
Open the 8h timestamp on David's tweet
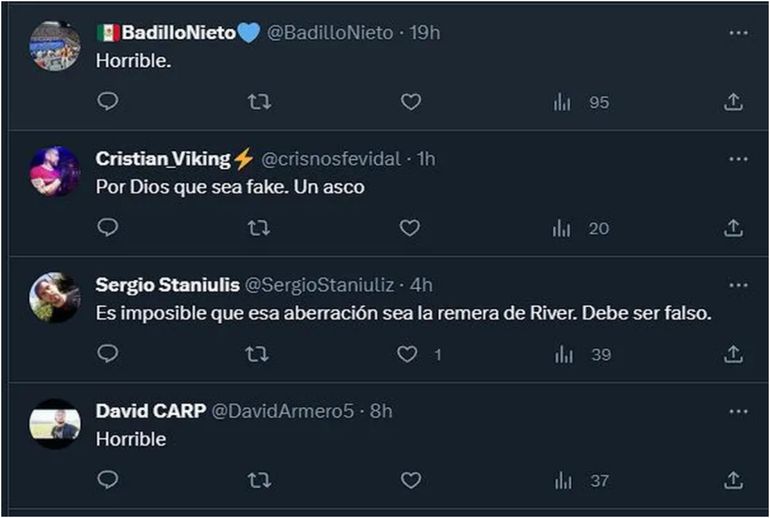(x=380, y=411)
